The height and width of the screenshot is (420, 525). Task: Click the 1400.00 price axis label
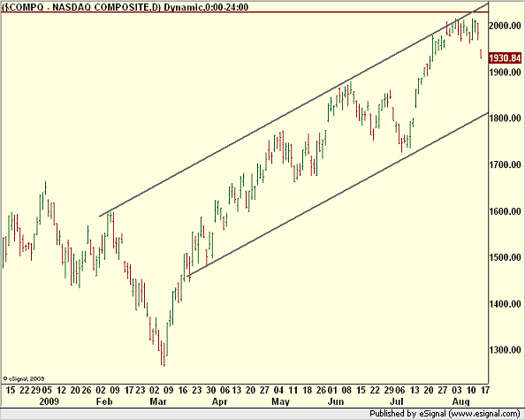click(x=505, y=304)
